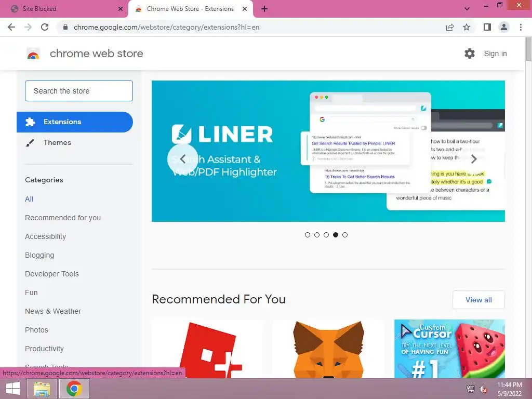The height and width of the screenshot is (399, 532).
Task: Click the forward navigation arrow
Action: pos(28,27)
